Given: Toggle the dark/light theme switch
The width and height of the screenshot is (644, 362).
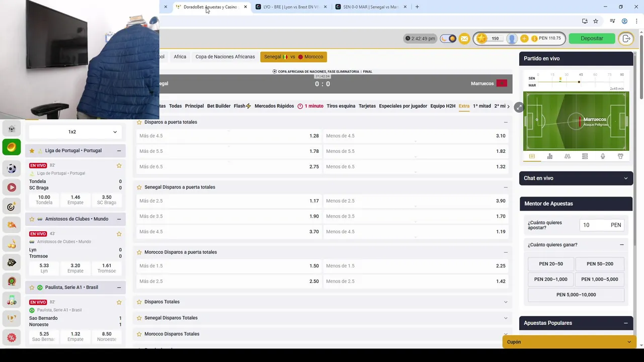Looking at the screenshot, I should coord(448,39).
